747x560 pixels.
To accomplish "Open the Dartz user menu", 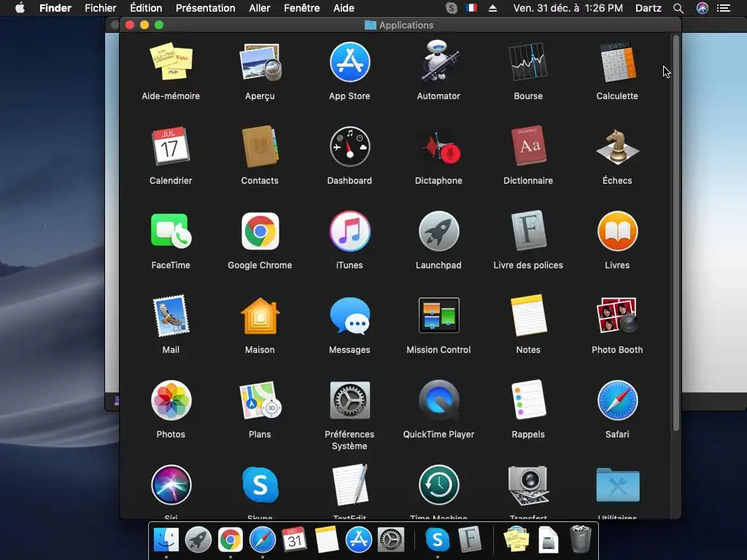I will coord(648,8).
